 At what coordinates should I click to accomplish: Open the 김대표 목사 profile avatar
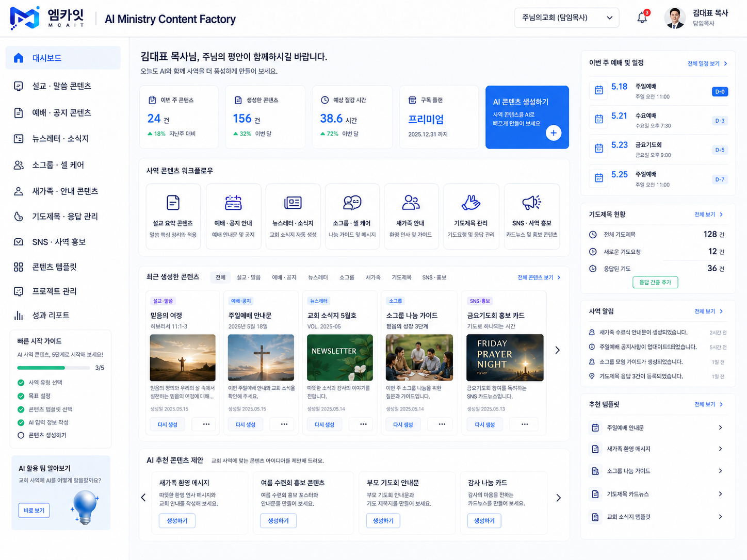(675, 18)
